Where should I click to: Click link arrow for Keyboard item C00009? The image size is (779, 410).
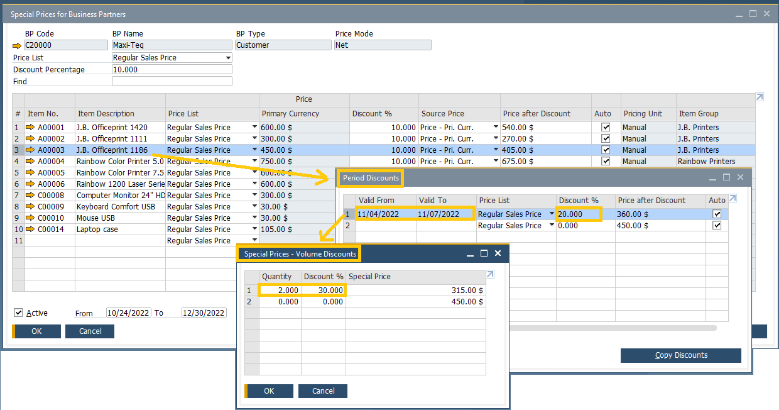click(x=31, y=206)
